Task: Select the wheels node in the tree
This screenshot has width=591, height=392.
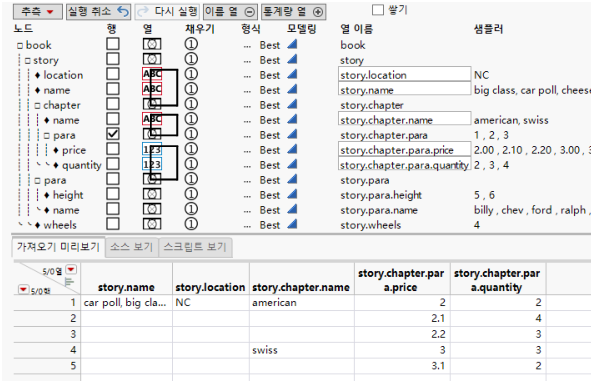Action: coord(60,225)
